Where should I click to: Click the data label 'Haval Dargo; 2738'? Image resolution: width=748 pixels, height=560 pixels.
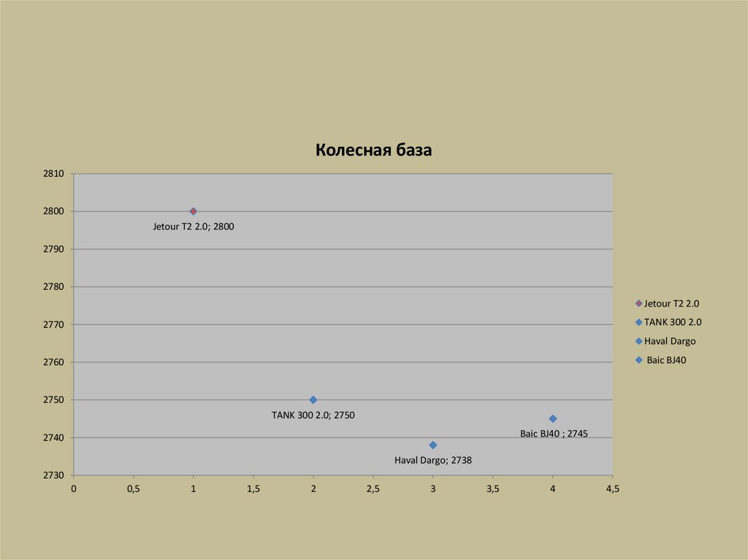click(x=433, y=460)
